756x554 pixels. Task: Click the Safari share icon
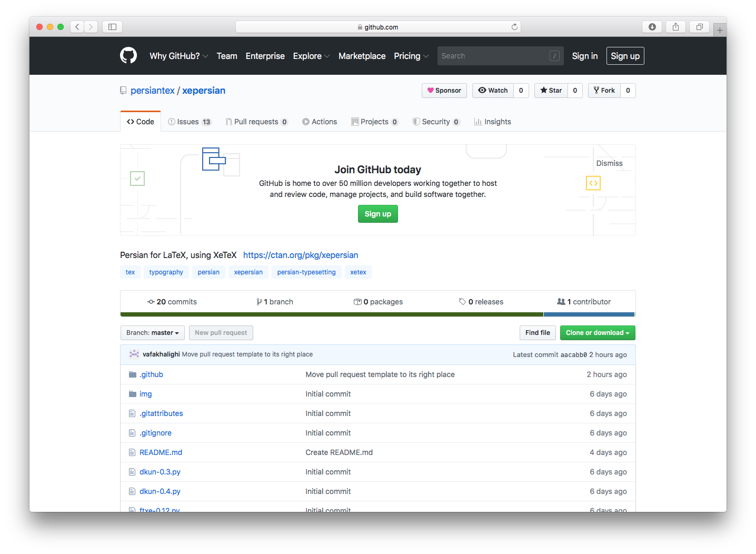tap(675, 27)
